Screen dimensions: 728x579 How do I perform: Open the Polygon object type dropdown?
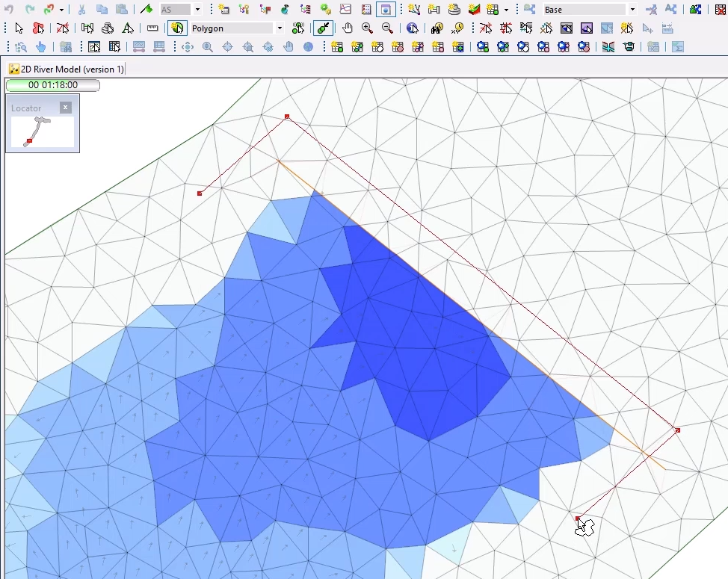coord(280,28)
